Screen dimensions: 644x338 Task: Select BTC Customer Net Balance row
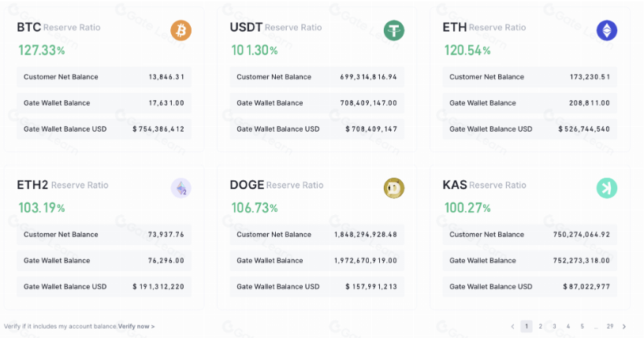103,77
